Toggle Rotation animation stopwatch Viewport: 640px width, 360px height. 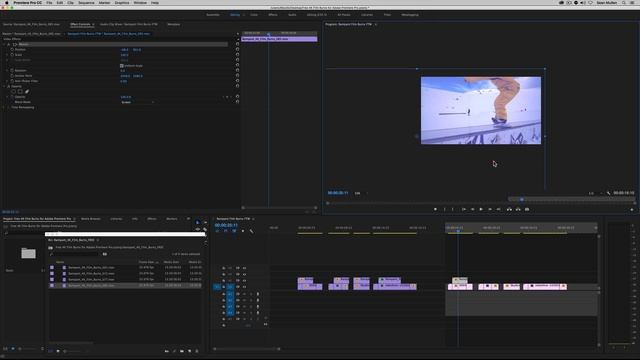12,71
